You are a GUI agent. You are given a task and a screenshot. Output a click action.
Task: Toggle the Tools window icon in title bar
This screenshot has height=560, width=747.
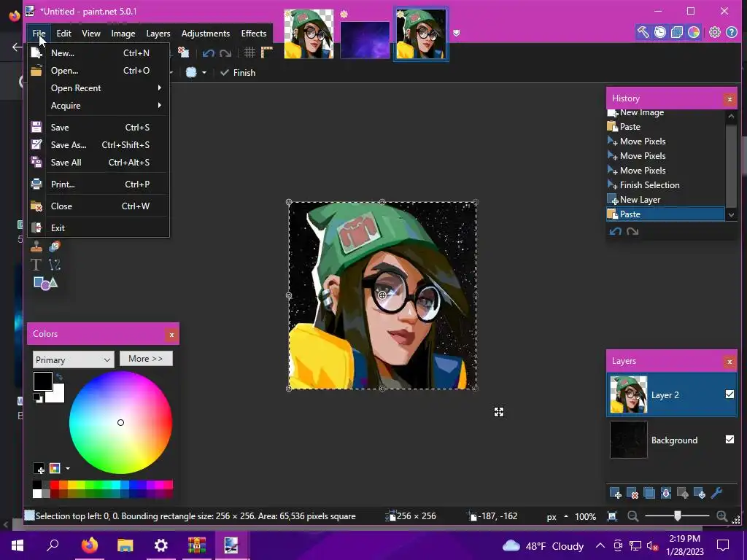click(x=643, y=32)
